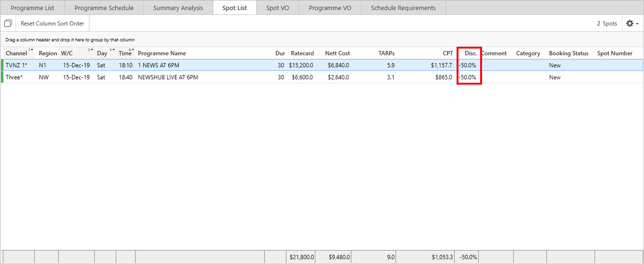Select the Spot List tab
The image size is (644, 264).
tap(235, 8)
